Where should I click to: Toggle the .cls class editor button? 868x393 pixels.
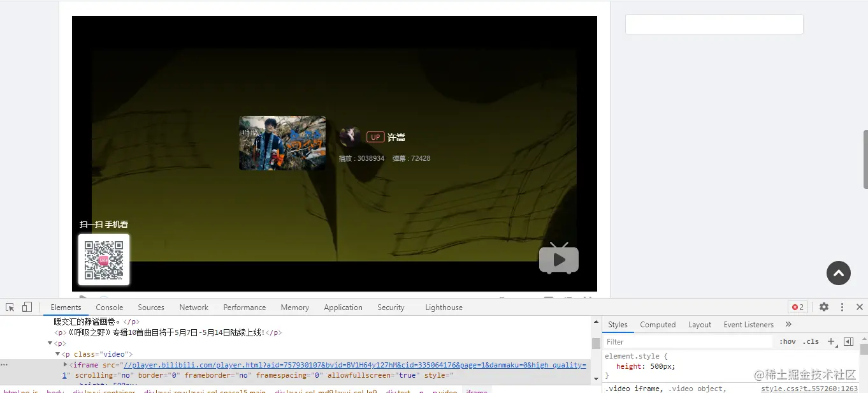click(x=811, y=342)
